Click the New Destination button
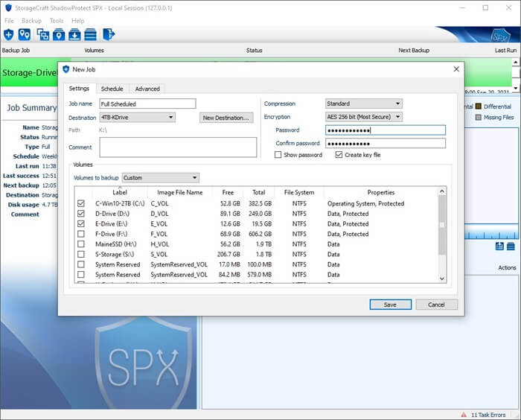The height and width of the screenshot is (420, 521). click(x=227, y=118)
